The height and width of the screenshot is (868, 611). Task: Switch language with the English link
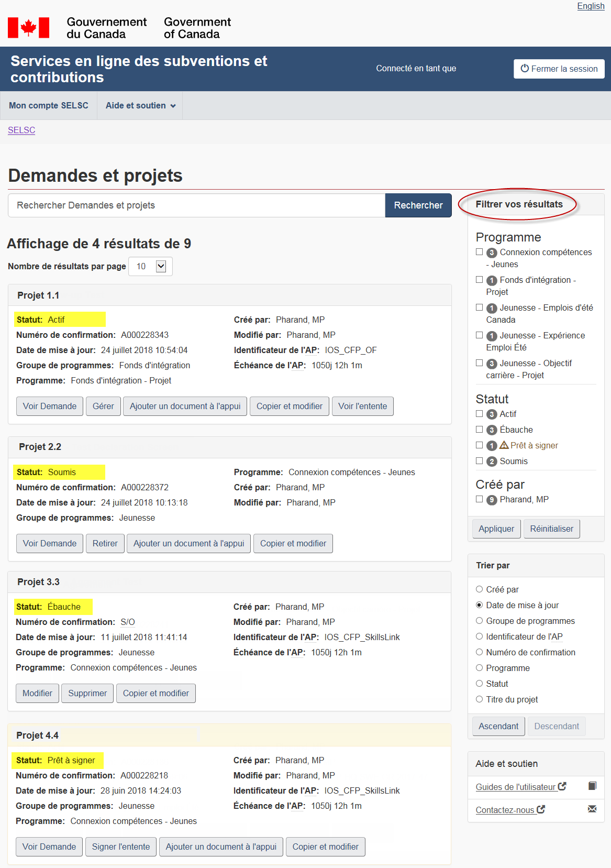click(591, 6)
